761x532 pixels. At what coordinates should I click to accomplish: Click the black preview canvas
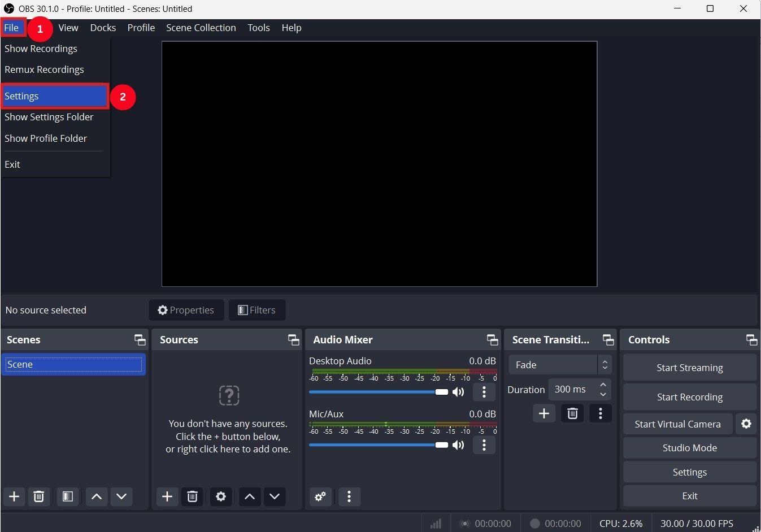click(379, 164)
